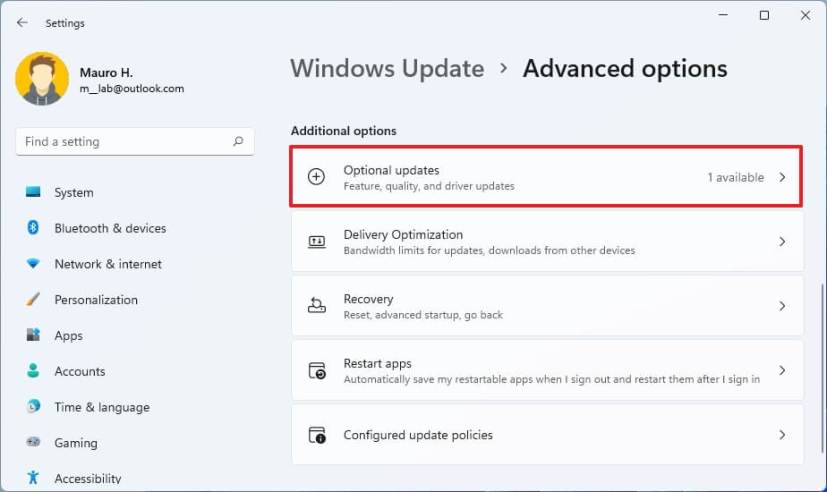827x492 pixels.
Task: Open Configured update policies
Action: pyautogui.click(x=418, y=435)
